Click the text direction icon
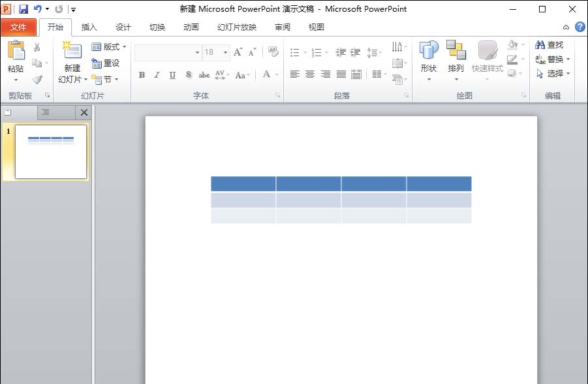 [x=397, y=46]
